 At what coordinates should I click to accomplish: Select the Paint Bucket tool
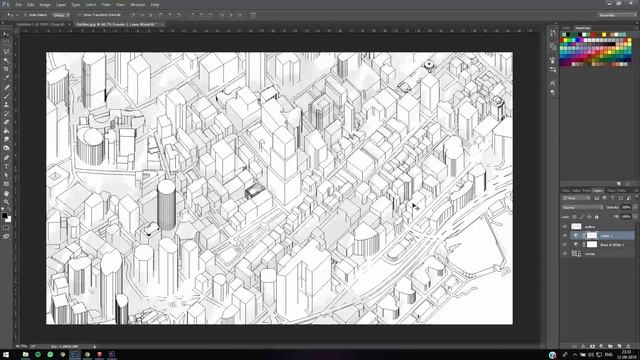[x=6, y=131]
